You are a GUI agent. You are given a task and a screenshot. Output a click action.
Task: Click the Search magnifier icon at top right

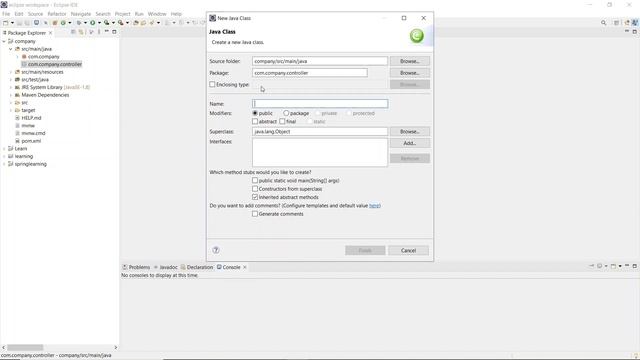pyautogui.click(x=603, y=23)
